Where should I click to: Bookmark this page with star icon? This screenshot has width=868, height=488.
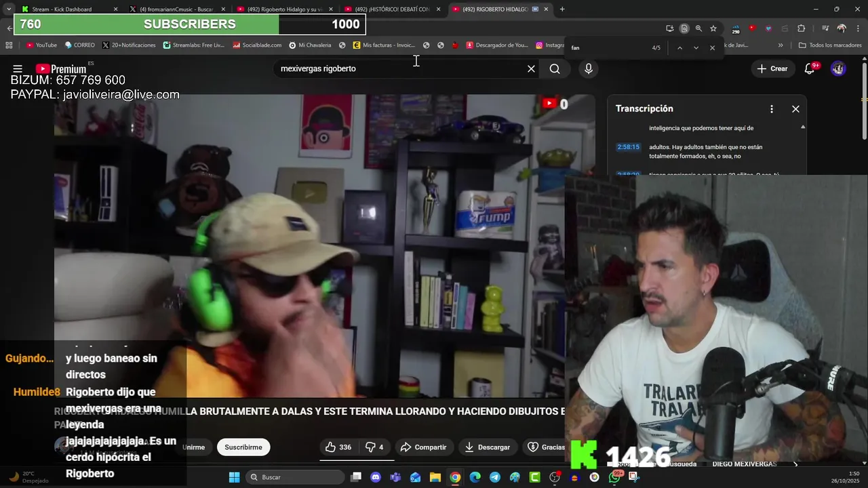pyautogui.click(x=713, y=28)
